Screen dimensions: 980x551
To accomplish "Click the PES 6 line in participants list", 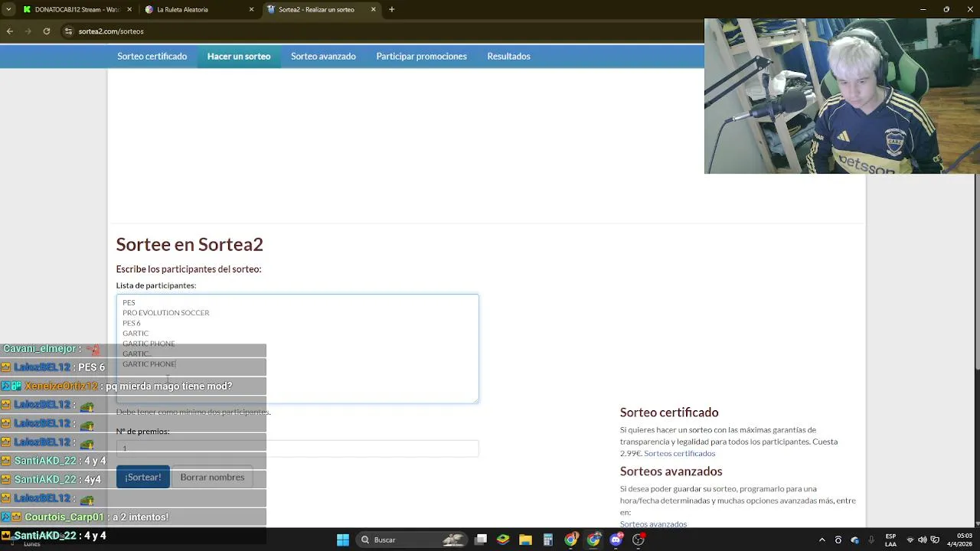I will (131, 323).
